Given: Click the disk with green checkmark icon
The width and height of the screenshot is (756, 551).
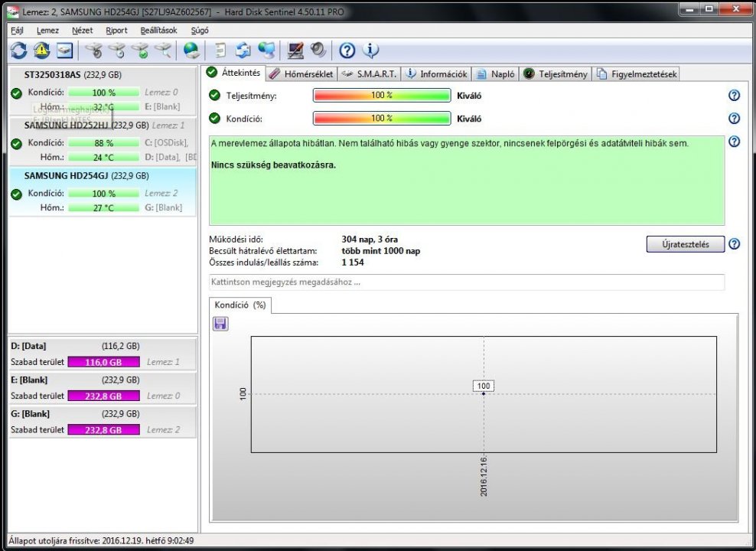Looking at the screenshot, I should (140, 51).
